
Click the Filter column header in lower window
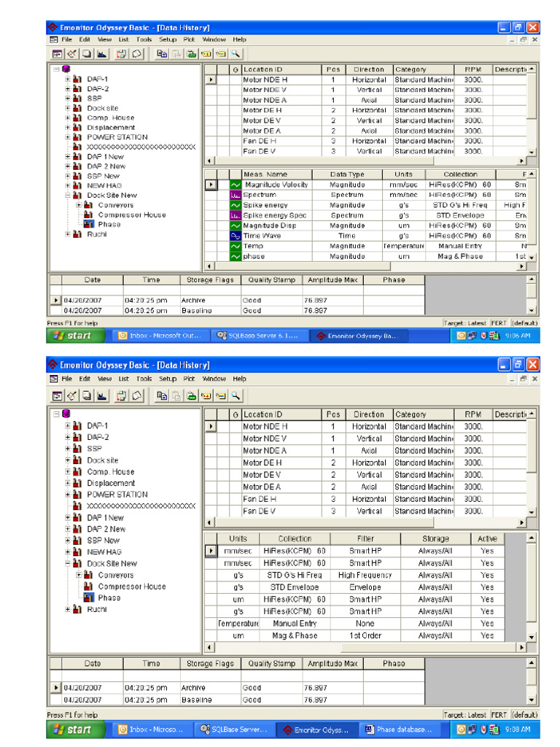click(x=365, y=539)
